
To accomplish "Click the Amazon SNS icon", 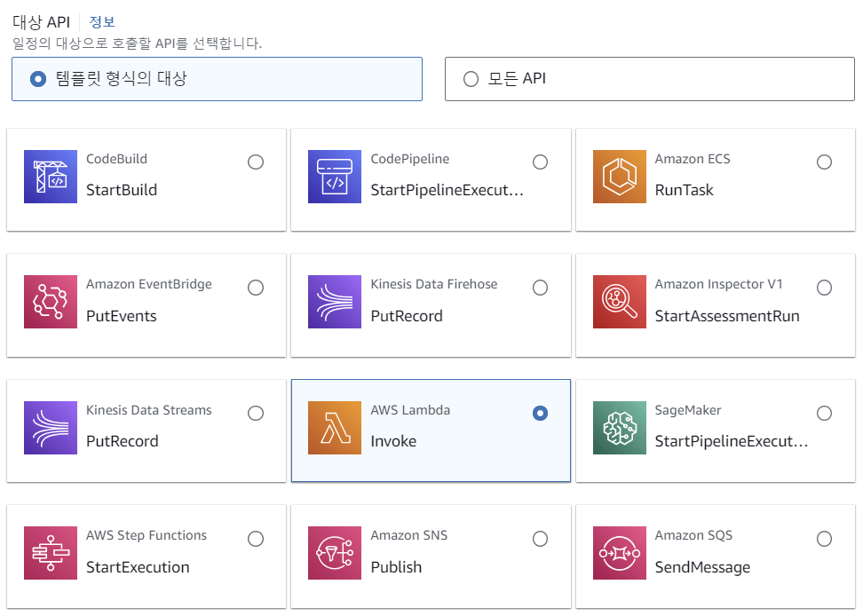I will pos(335,553).
